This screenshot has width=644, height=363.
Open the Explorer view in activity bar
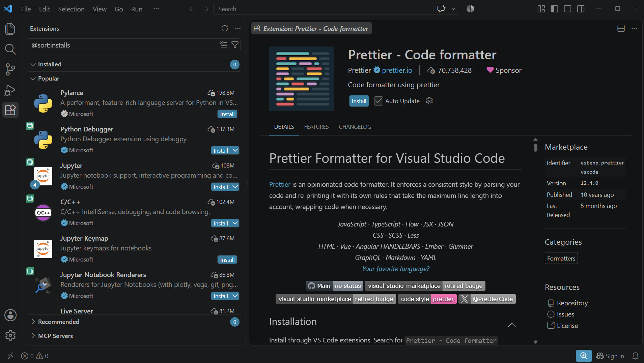coord(10,29)
